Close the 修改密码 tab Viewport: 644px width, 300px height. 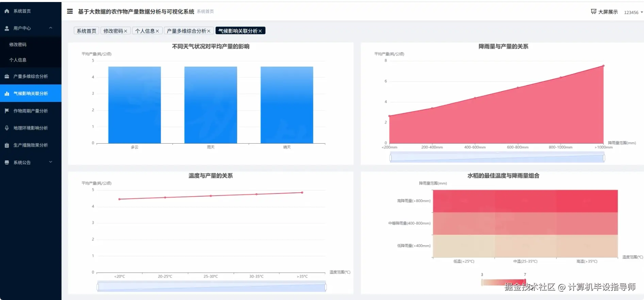click(126, 31)
